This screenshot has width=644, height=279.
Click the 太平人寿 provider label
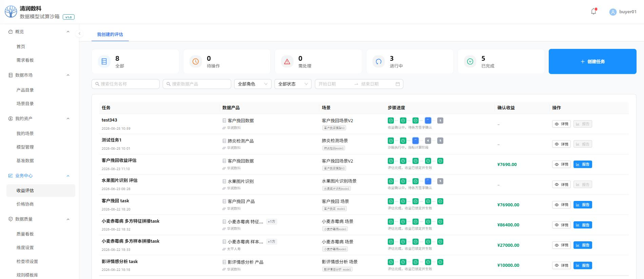pyautogui.click(x=234, y=249)
